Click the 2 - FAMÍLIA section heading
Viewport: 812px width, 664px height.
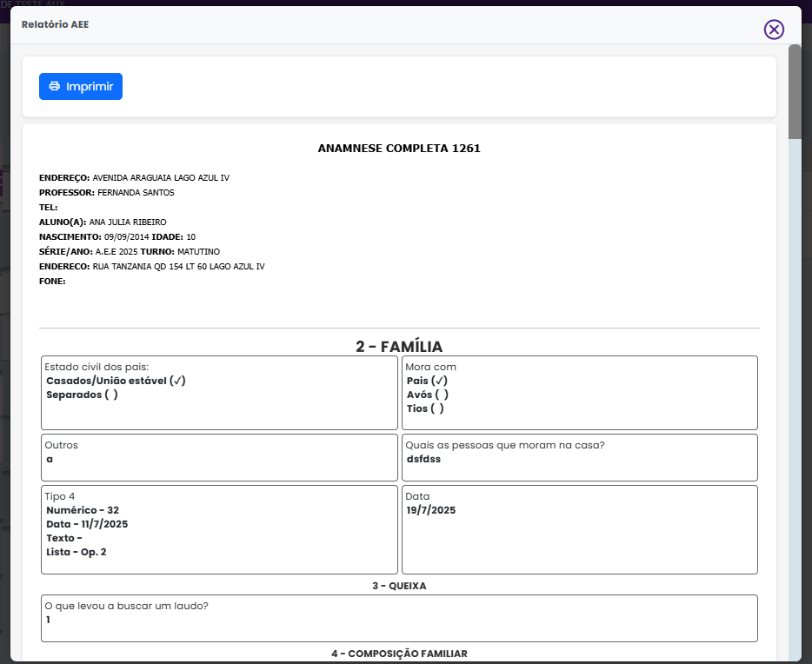click(x=399, y=347)
